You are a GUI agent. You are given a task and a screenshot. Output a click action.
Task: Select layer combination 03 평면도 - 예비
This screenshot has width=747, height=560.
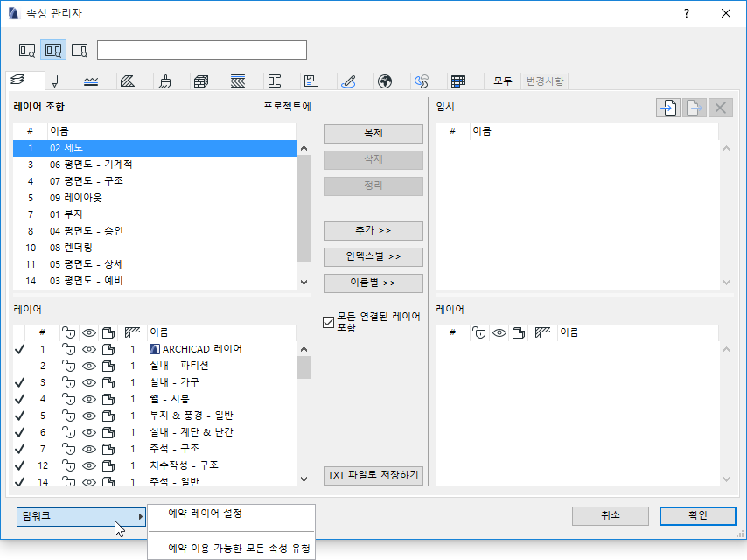coord(155,281)
